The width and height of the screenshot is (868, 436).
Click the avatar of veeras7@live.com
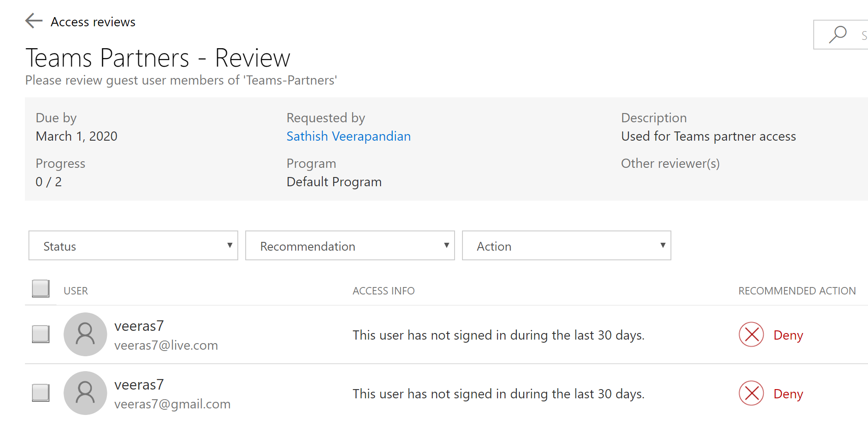85,334
